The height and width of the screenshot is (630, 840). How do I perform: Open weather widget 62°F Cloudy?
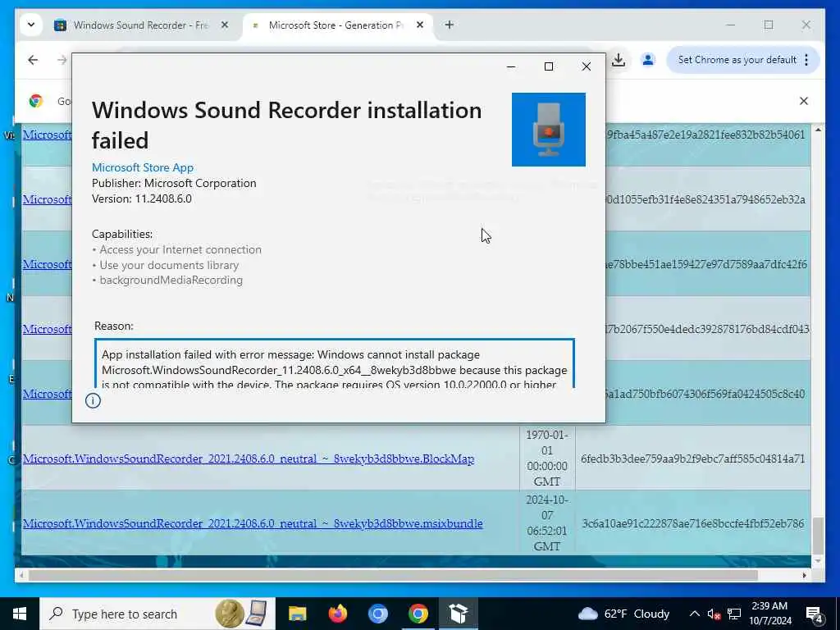tap(624, 614)
